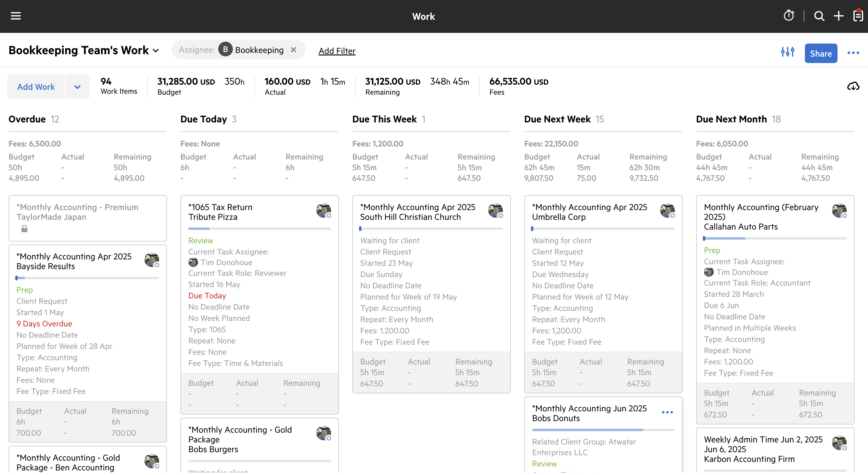Open the hamburger navigation menu
The width and height of the screenshot is (868, 475).
coord(16,16)
